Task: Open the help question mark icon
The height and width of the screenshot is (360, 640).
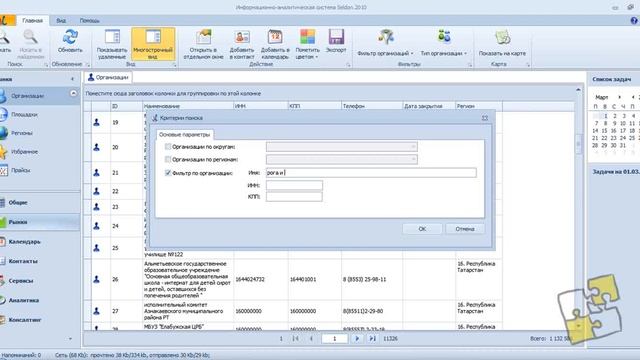Action: [634, 20]
